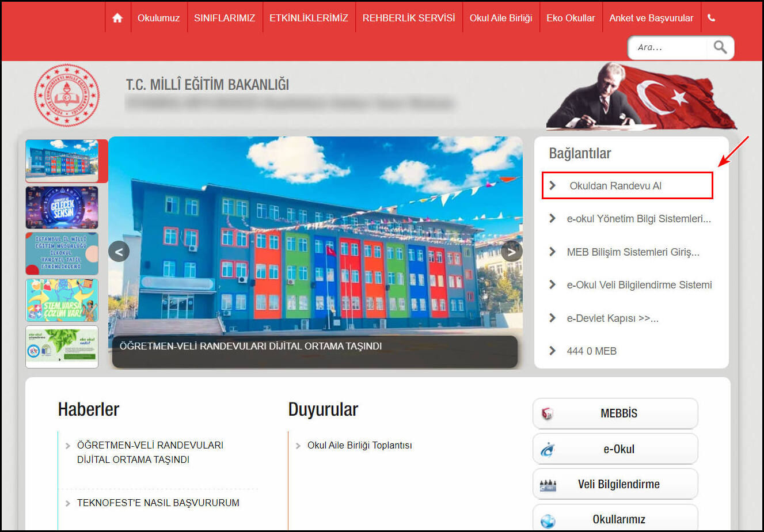The width and height of the screenshot is (764, 532).
Task: Open the SINIFLARIMIZ menu
Action: point(225,17)
